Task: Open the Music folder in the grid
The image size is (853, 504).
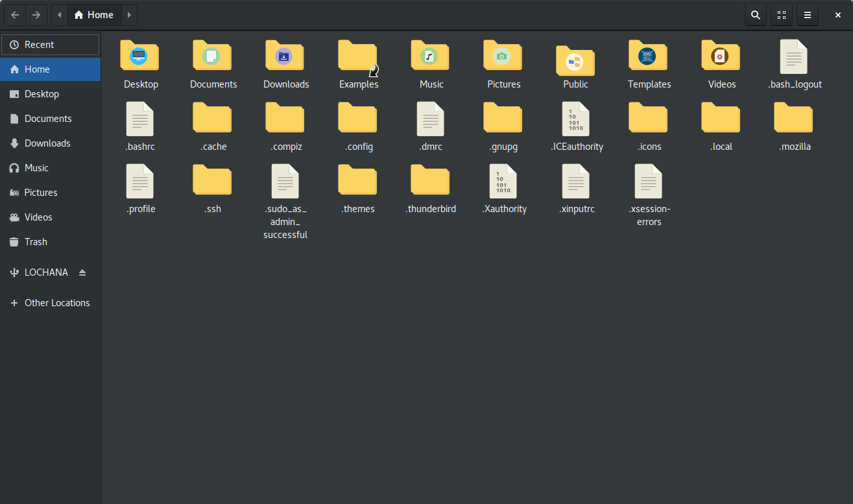Action: click(430, 56)
